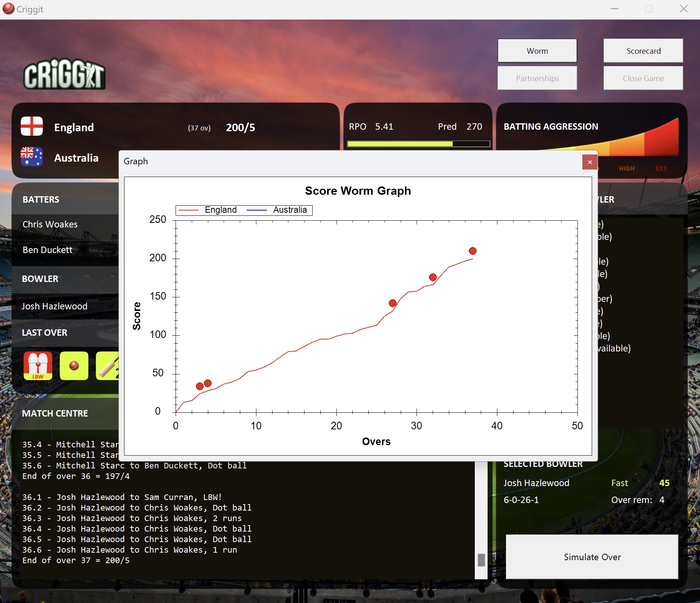Click the Close Game button

[x=643, y=78]
